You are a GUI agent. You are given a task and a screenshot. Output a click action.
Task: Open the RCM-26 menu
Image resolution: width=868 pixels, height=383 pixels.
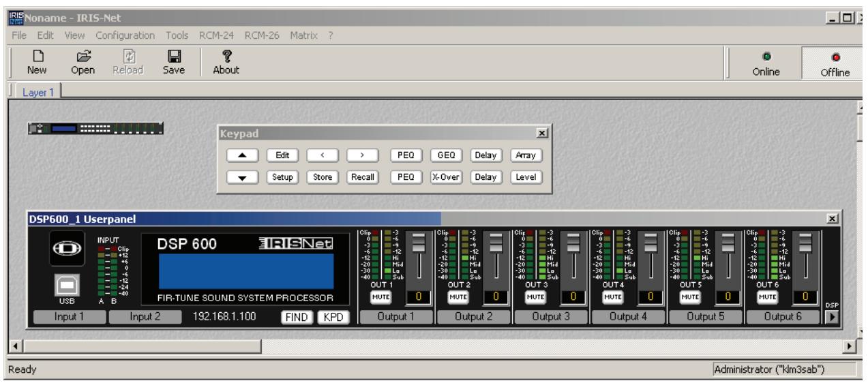(263, 35)
